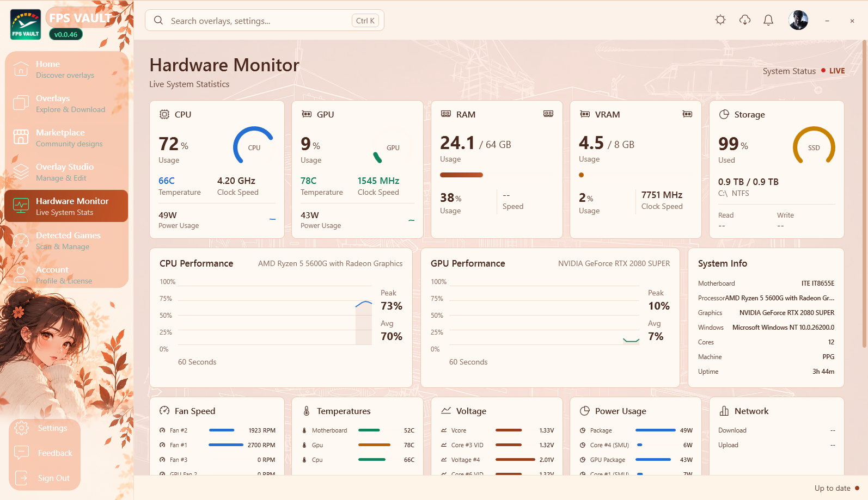The image size is (868, 500).
Task: Click the CPU chip icon in CPU card
Action: coord(164,114)
